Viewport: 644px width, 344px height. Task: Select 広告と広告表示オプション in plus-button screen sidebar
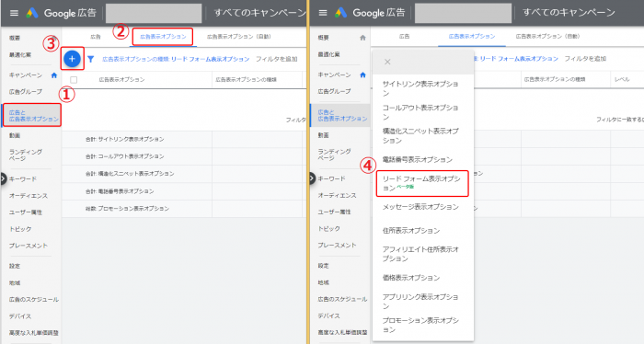(31, 115)
